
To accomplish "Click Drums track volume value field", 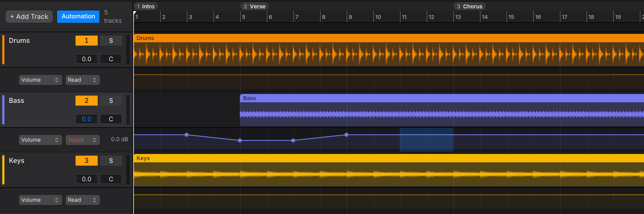I will pyautogui.click(x=87, y=59).
